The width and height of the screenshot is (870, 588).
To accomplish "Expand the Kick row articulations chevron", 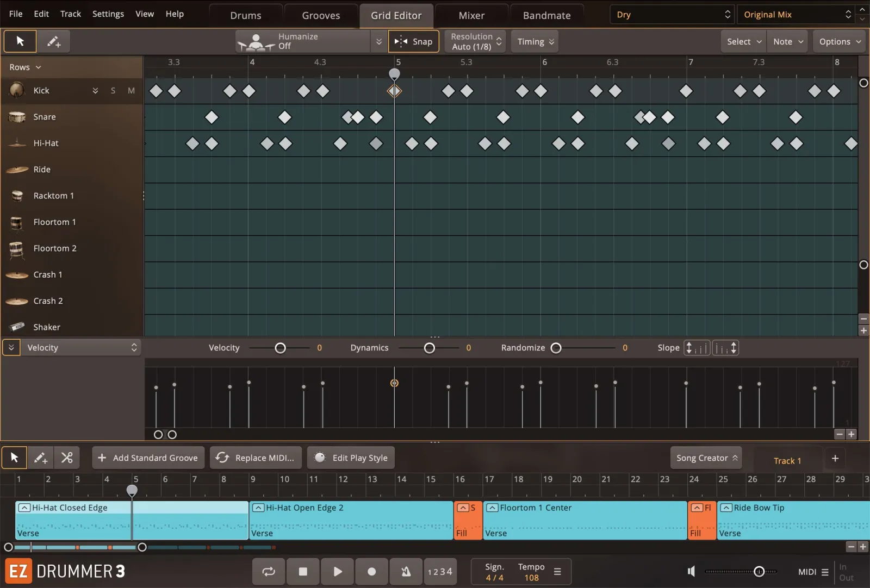I will [95, 91].
